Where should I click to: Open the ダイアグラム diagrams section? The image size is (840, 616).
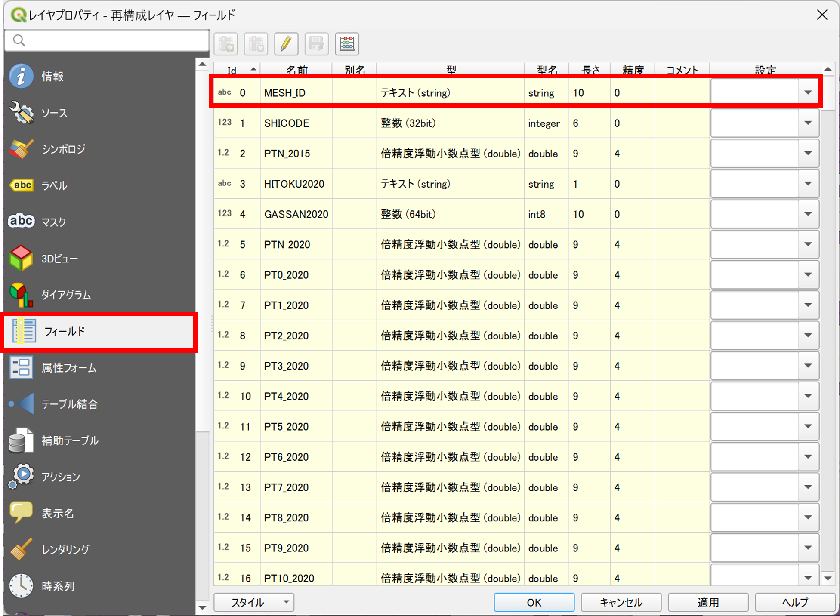(x=66, y=295)
